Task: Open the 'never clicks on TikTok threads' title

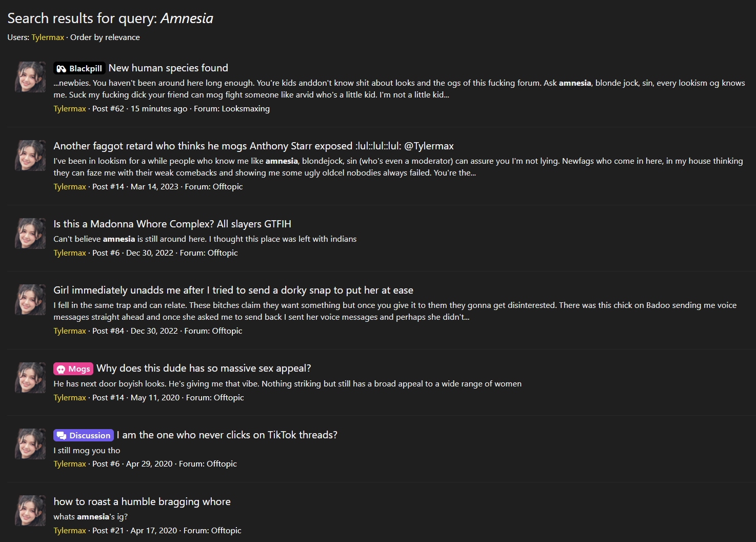Action: click(227, 435)
